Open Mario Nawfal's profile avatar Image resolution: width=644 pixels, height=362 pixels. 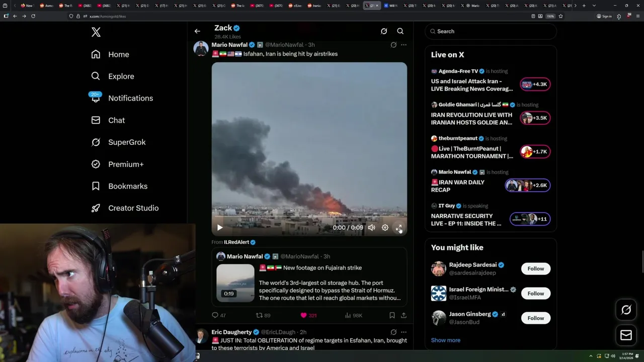click(201, 49)
